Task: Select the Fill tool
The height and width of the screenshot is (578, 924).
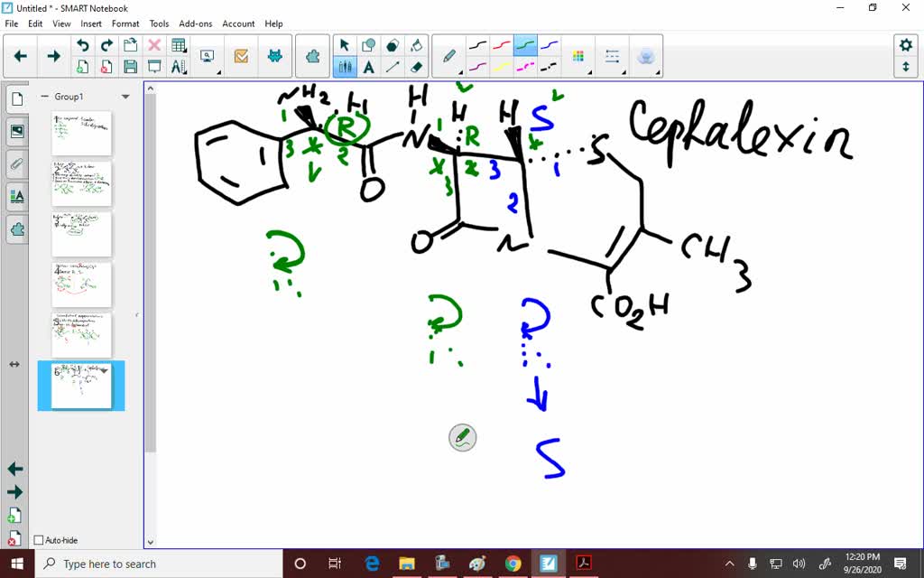Action: click(417, 42)
